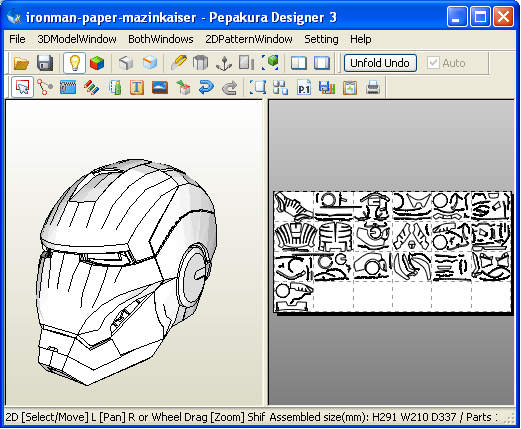Viewport: 521px width, 429px height.
Task: Activate the Select/Move arrow tool
Action: click(x=22, y=87)
